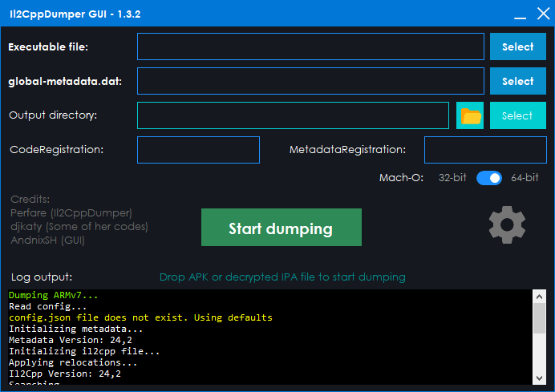Pick the output directory with the Select button
Viewport: 555px width, 392px height.
point(518,115)
